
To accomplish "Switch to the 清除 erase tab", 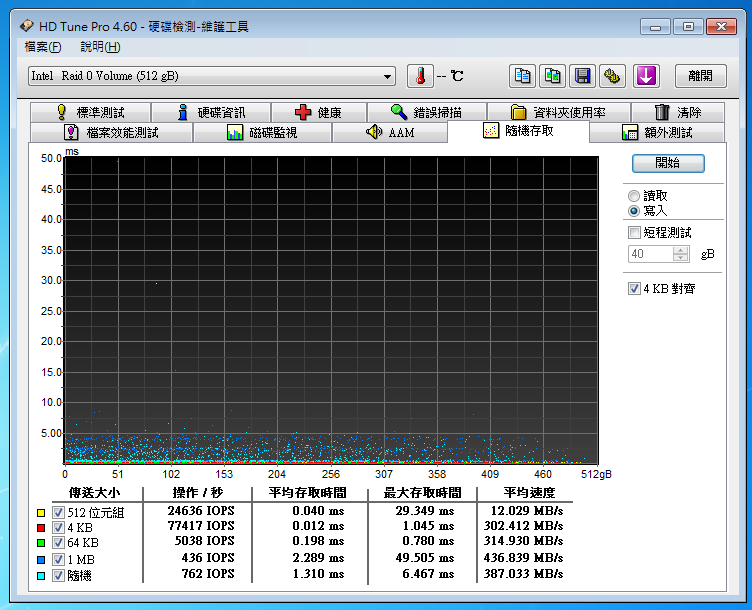I will [x=678, y=112].
